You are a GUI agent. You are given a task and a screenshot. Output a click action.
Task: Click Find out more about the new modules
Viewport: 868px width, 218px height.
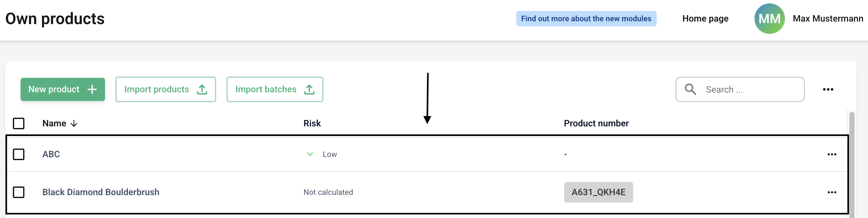coord(586,19)
